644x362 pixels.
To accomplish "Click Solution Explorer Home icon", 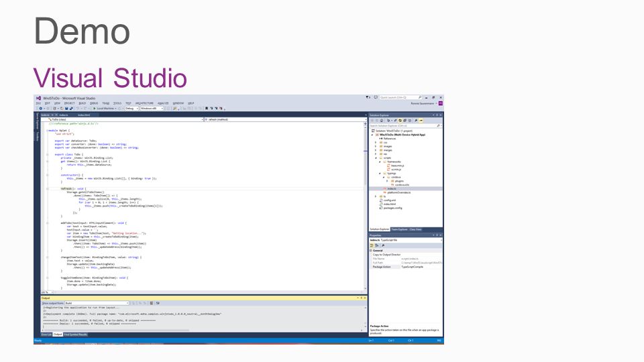I will pos(382,121).
